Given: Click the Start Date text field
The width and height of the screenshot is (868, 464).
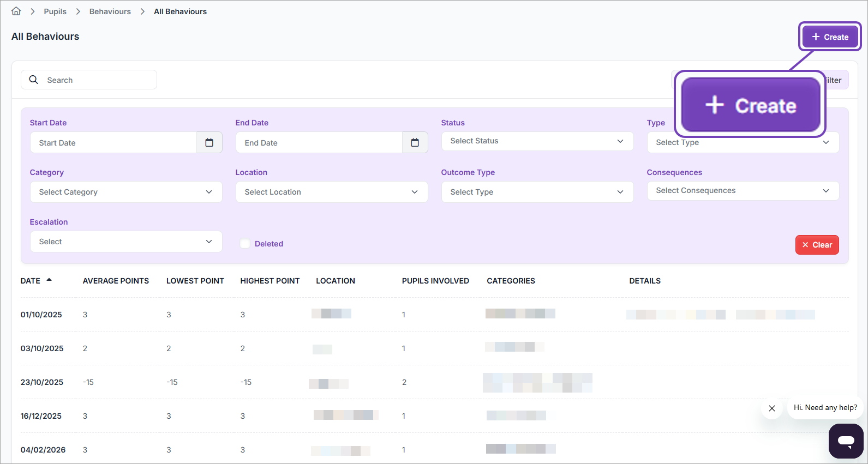Looking at the screenshot, I should [113, 143].
